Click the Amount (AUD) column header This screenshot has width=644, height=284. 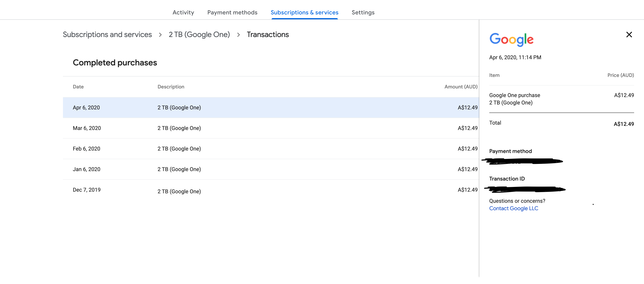pos(461,87)
